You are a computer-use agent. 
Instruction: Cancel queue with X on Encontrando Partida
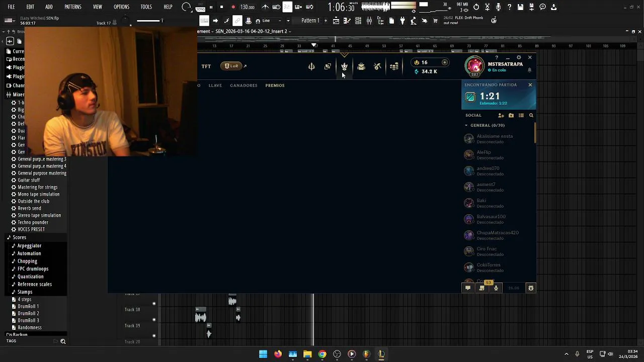click(x=530, y=85)
